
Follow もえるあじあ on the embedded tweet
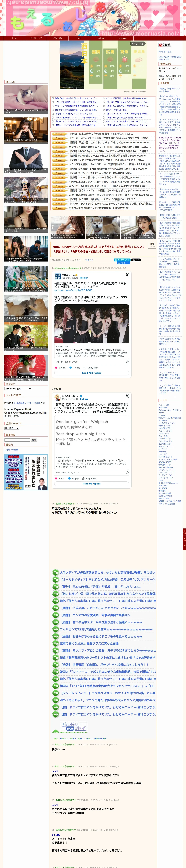tap(84, 399)
